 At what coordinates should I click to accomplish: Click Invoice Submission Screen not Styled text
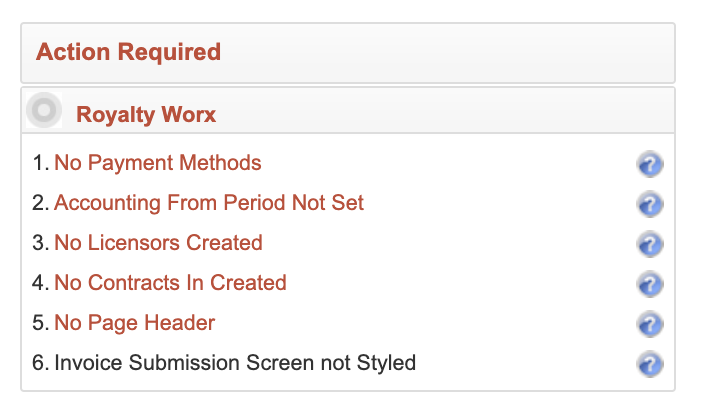point(235,363)
